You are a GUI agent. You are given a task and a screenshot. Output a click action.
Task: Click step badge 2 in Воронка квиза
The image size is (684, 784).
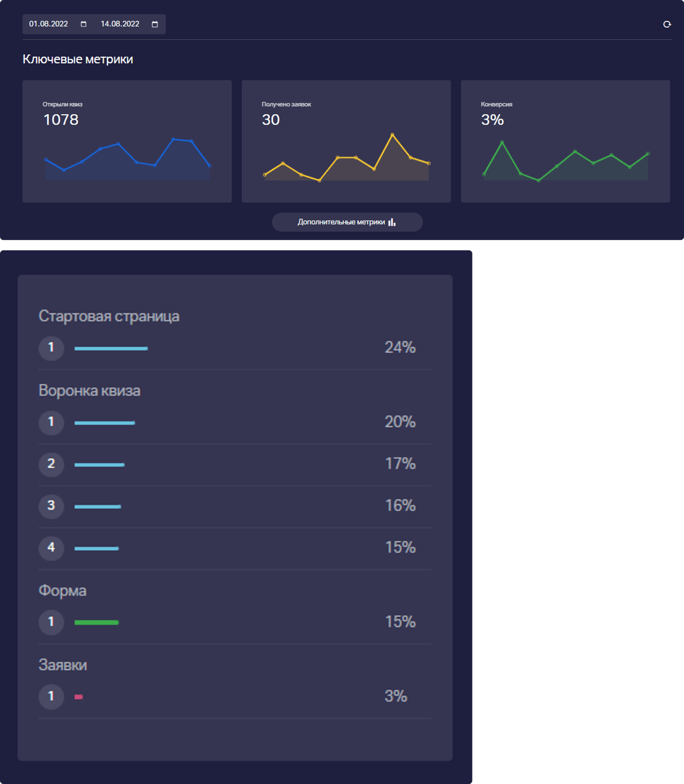(51, 464)
